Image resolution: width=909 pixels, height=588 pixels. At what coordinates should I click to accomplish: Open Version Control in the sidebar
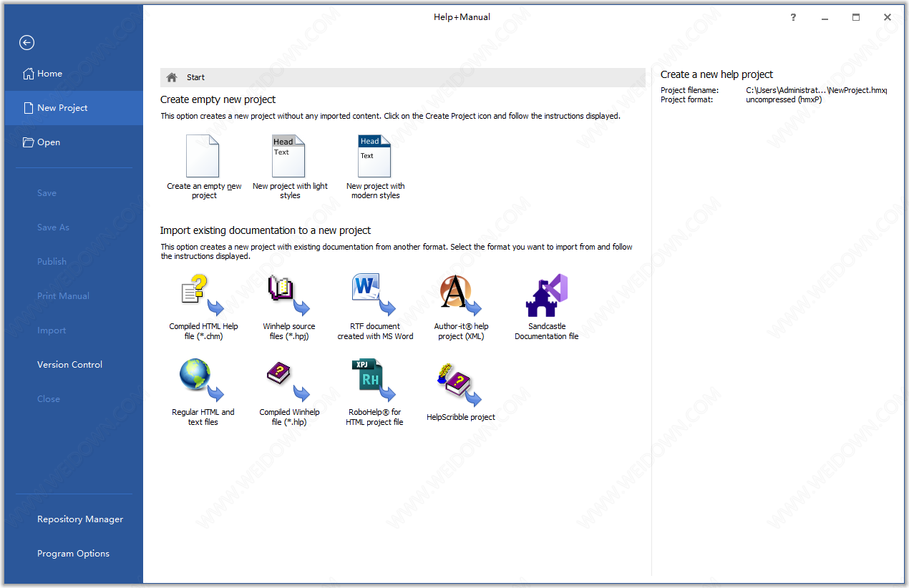click(69, 365)
